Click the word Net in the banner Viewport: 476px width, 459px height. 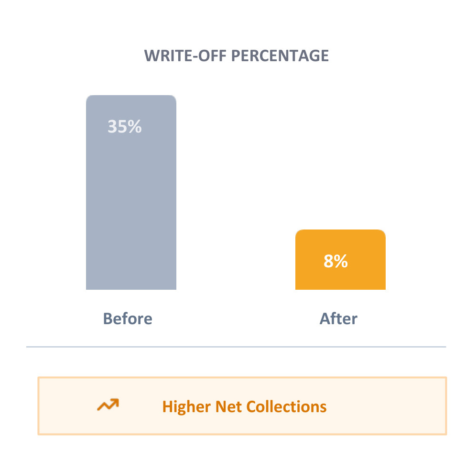click(x=228, y=407)
